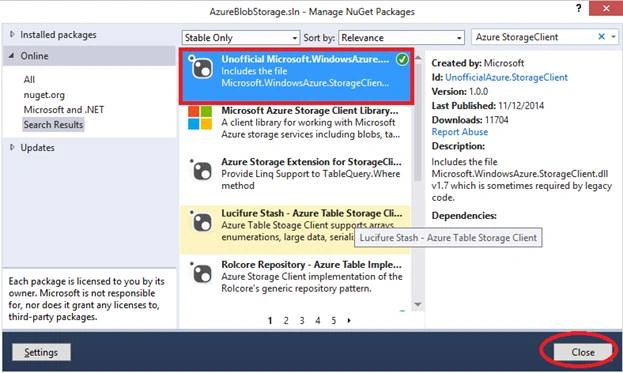Click the Microsoft Azure Storage Client Library logo
The height and width of the screenshot is (373, 623).
tap(200, 118)
